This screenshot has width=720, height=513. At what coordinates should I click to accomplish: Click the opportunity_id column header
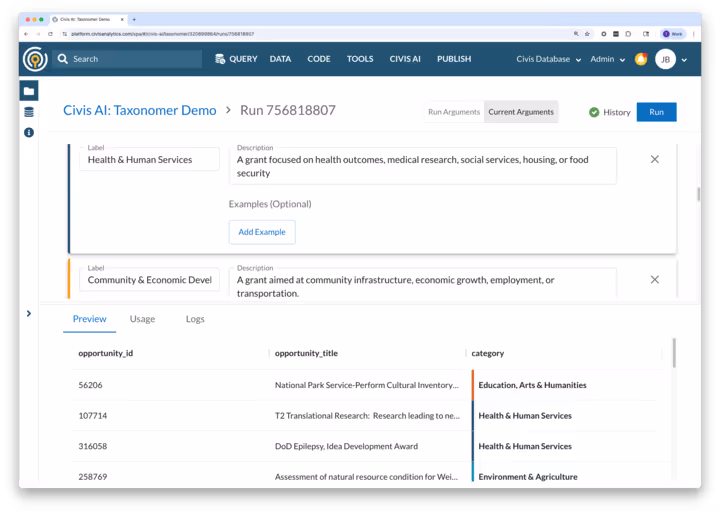tap(106, 353)
